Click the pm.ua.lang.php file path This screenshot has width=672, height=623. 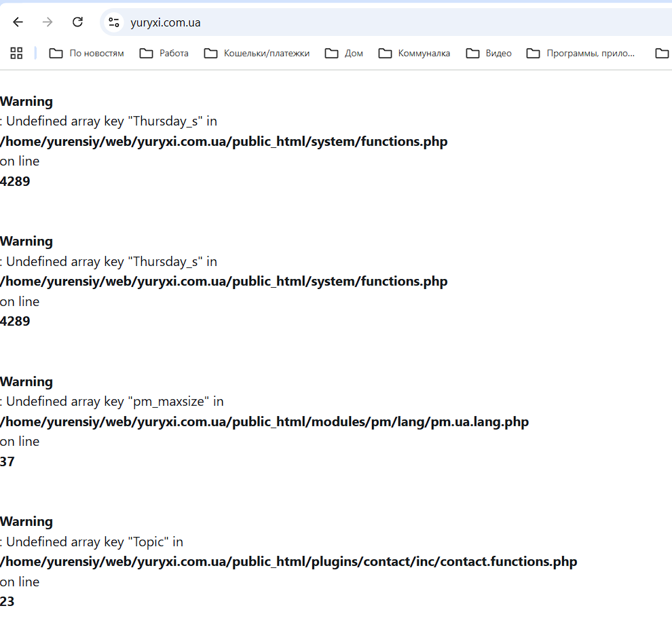[264, 421]
